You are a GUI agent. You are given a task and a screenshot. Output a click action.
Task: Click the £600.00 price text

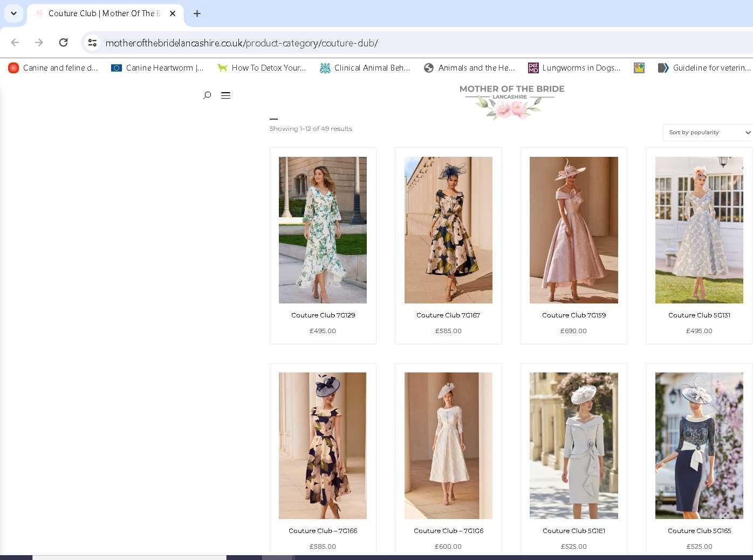(x=448, y=547)
